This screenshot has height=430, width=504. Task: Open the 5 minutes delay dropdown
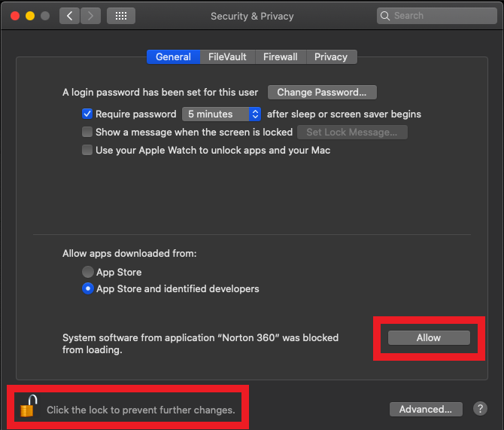221,114
